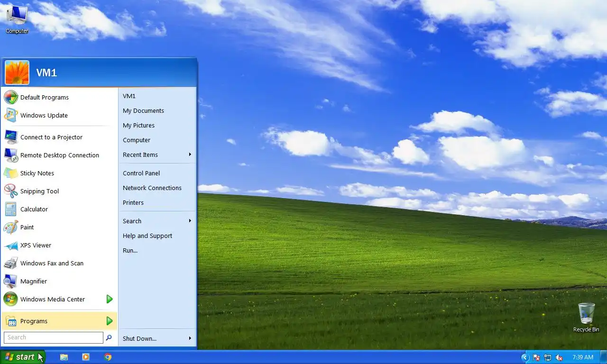This screenshot has height=364, width=607.
Task: Click the network tray icon
Action: click(548, 357)
